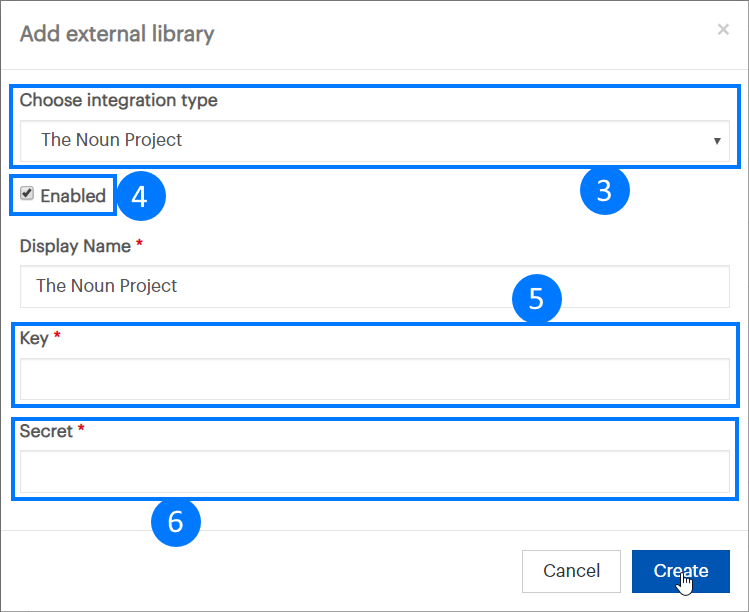Click the Choose integration type label
Image resolution: width=749 pixels, height=612 pixels.
point(118,100)
